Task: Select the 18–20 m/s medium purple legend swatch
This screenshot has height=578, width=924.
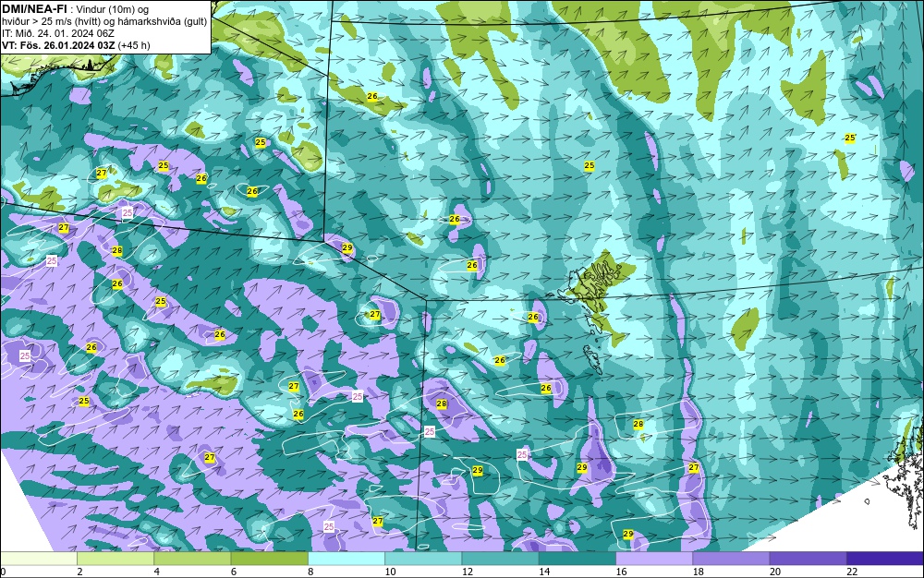Action: pos(731,558)
